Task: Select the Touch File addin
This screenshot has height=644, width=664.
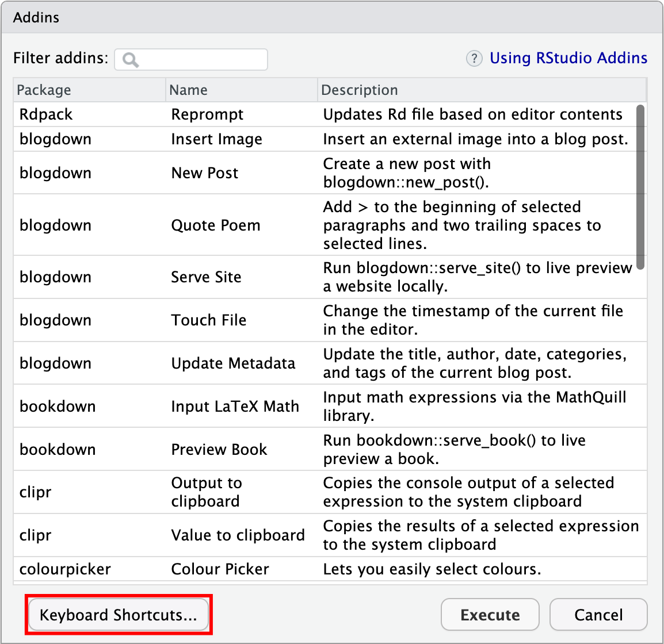Action: pos(208,320)
